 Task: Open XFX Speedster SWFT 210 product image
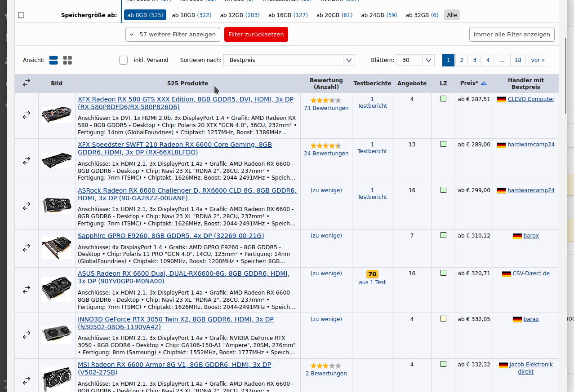point(57,160)
